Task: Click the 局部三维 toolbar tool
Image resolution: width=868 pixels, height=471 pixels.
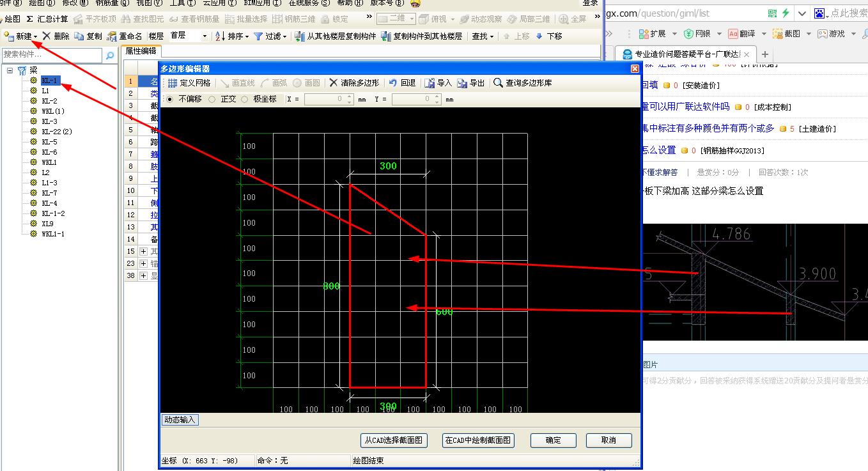Action: (529, 19)
